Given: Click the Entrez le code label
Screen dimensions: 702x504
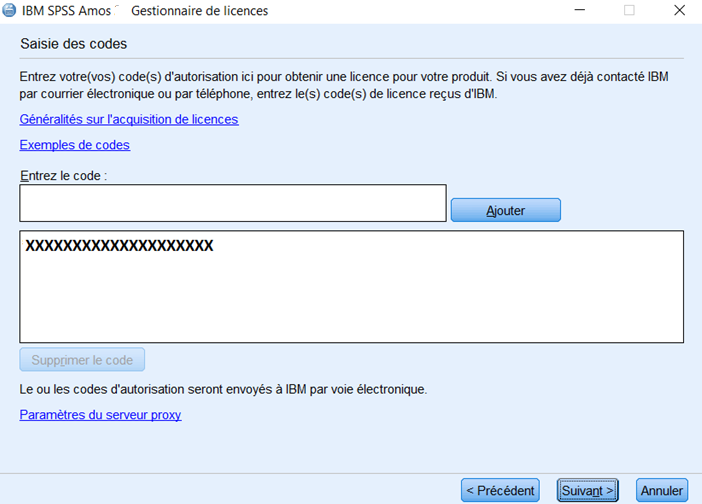Looking at the screenshot, I should (63, 176).
